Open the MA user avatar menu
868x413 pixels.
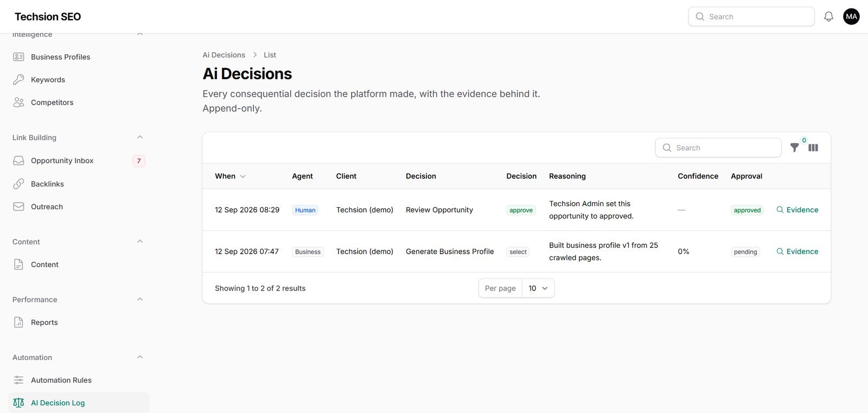(851, 17)
